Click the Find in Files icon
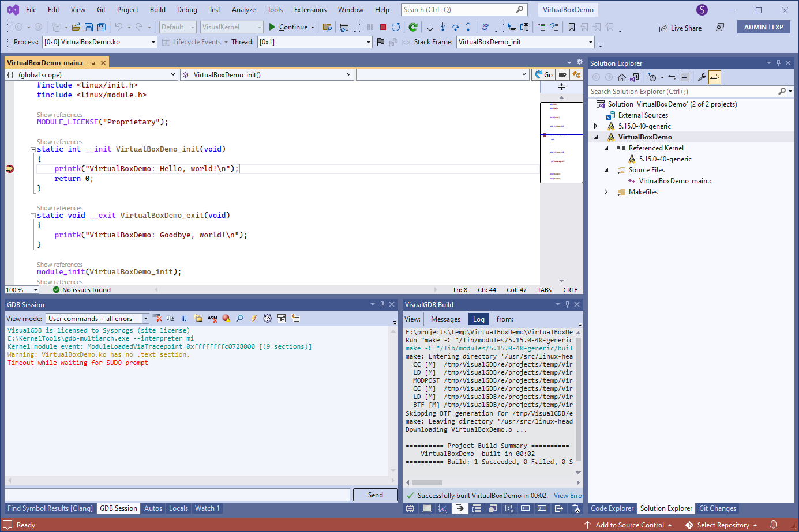The width and height of the screenshot is (799, 532). (327, 27)
